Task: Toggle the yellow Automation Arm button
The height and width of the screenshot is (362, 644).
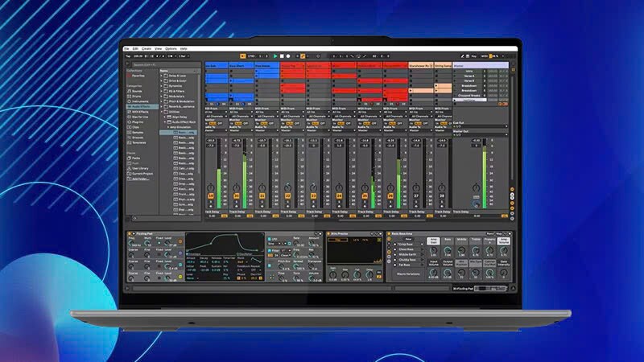Action: point(303,56)
